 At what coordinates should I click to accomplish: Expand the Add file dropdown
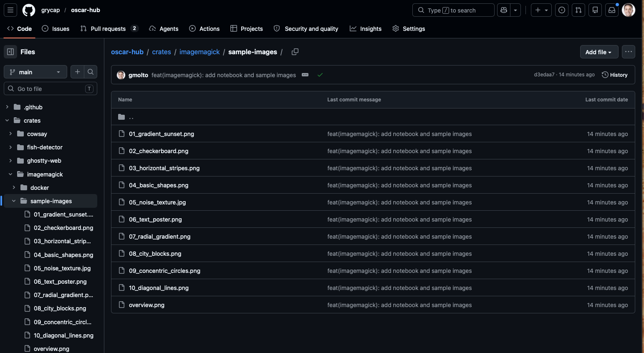coord(599,52)
